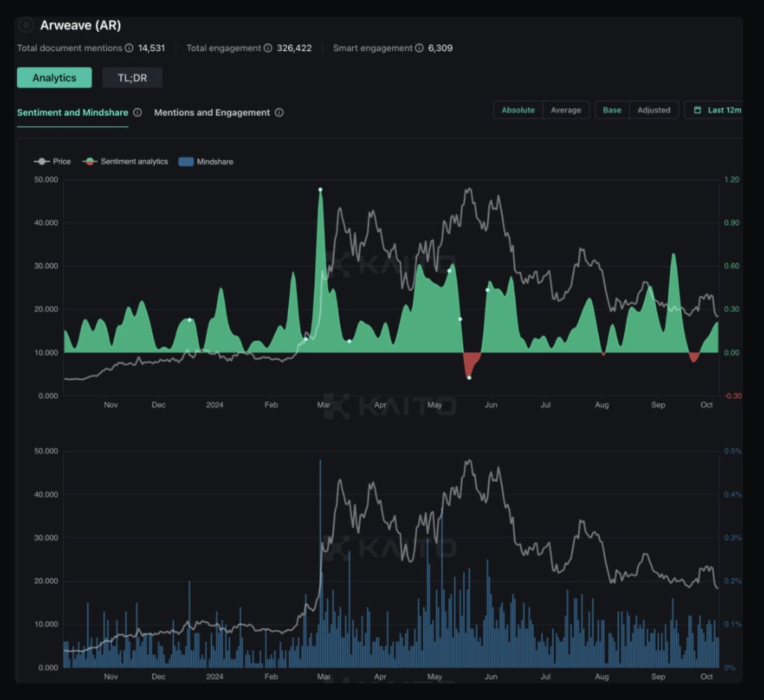Click the Arweave token logo icon

[x=26, y=25]
